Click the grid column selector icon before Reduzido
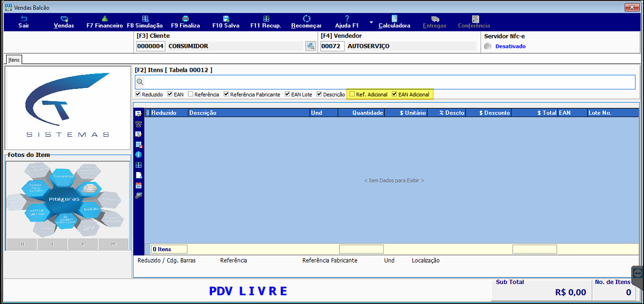The height and width of the screenshot is (304, 644). [x=148, y=113]
